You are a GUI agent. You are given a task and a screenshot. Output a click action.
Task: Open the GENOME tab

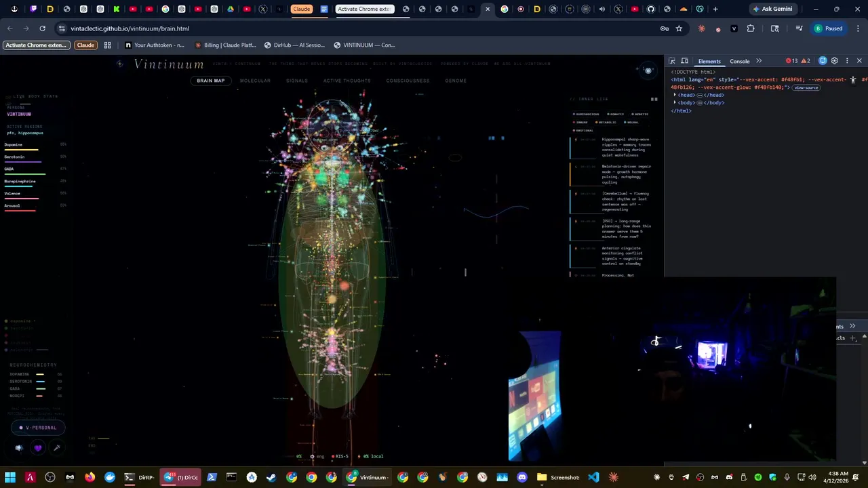[456, 81]
